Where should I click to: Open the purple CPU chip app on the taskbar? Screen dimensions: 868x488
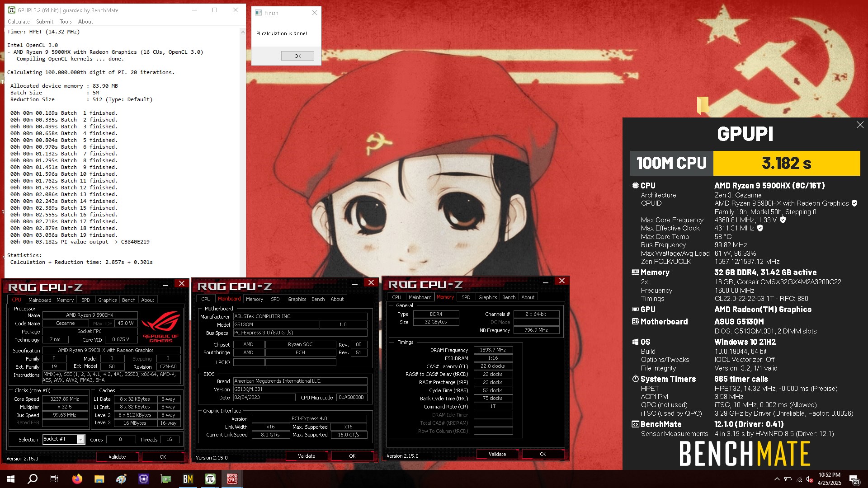tap(144, 479)
